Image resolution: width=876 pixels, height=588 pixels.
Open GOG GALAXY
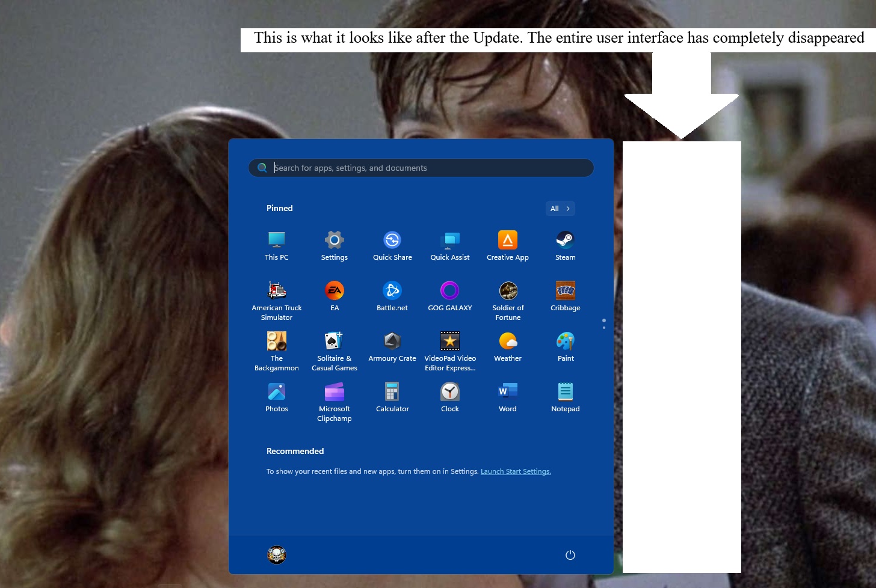(450, 296)
